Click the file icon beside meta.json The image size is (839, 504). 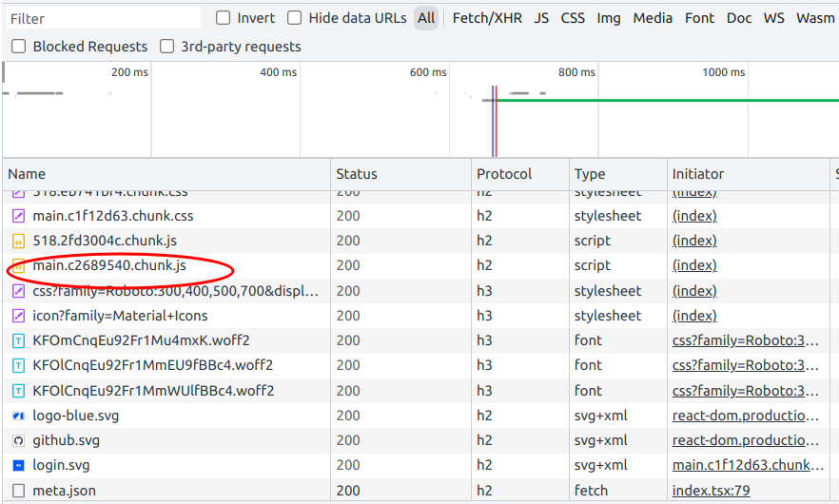point(18,491)
